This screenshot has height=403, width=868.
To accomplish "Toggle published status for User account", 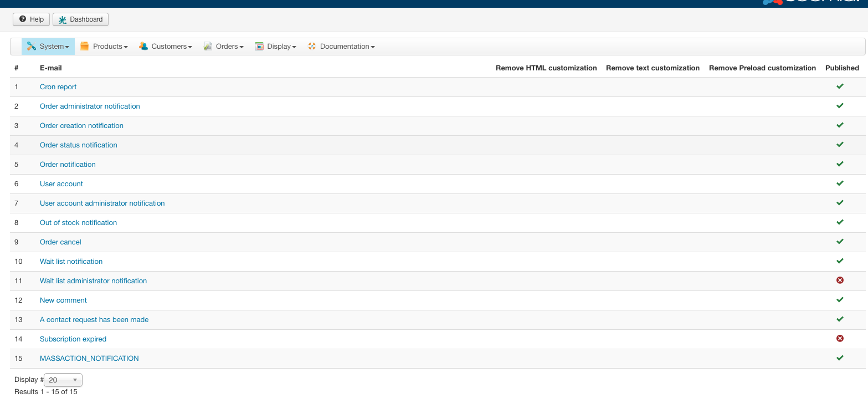I will click(840, 183).
